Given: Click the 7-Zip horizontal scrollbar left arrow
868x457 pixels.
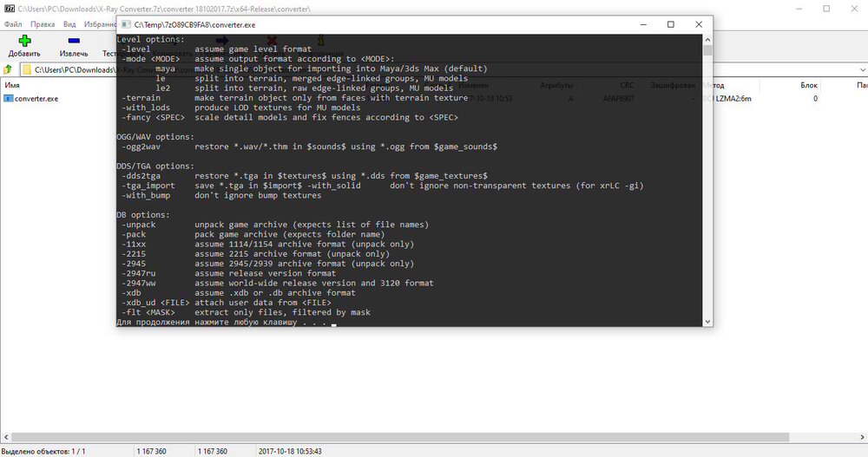Looking at the screenshot, I should pos(5,437).
